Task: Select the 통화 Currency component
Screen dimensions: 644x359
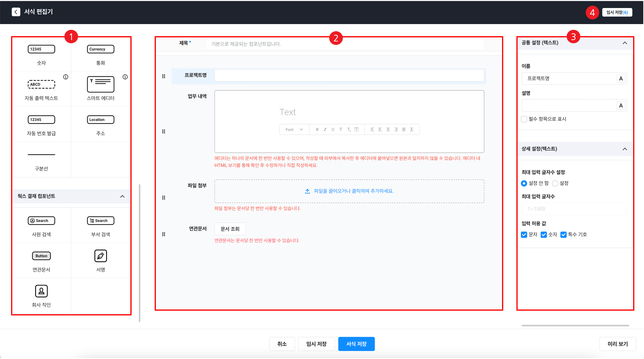Action: point(100,49)
